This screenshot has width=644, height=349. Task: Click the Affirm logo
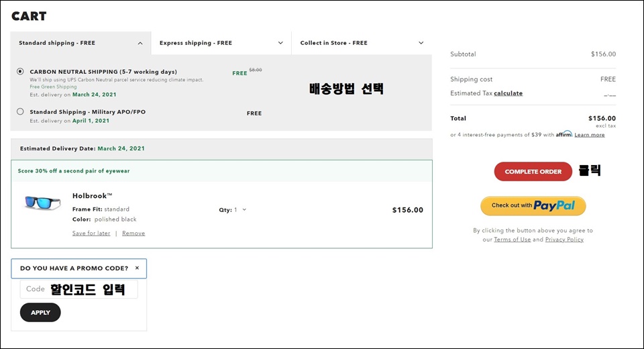coord(564,134)
